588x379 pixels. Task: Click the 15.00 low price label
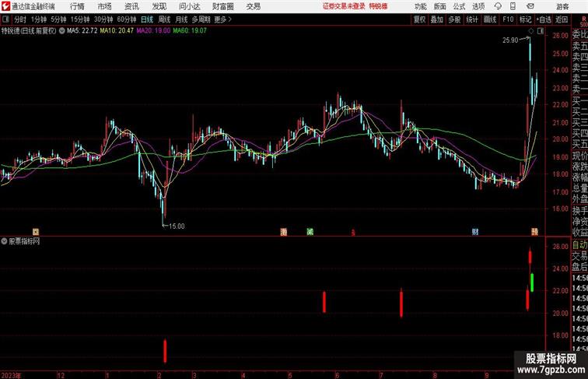pos(177,226)
